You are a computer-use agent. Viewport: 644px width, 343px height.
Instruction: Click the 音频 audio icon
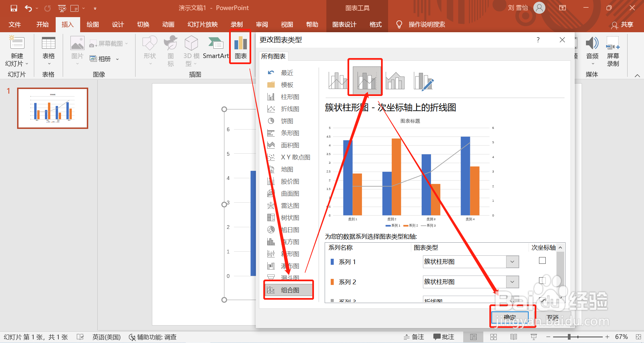[x=592, y=44]
